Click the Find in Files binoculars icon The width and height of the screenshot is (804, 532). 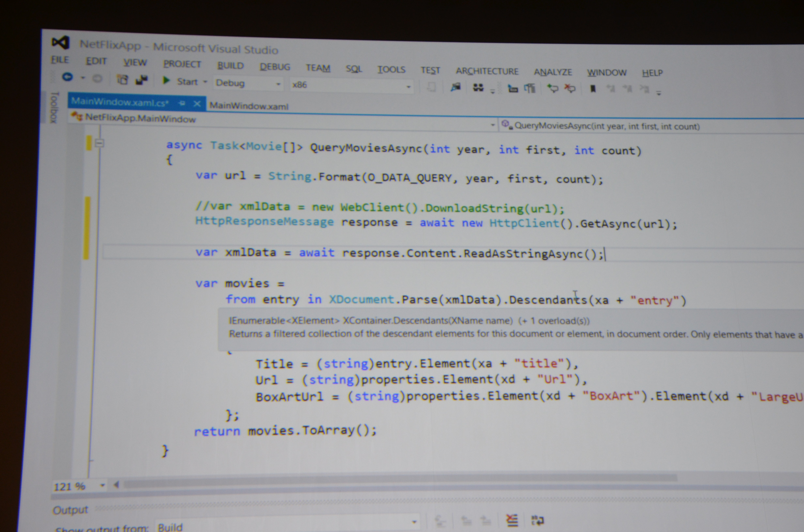tap(478, 88)
